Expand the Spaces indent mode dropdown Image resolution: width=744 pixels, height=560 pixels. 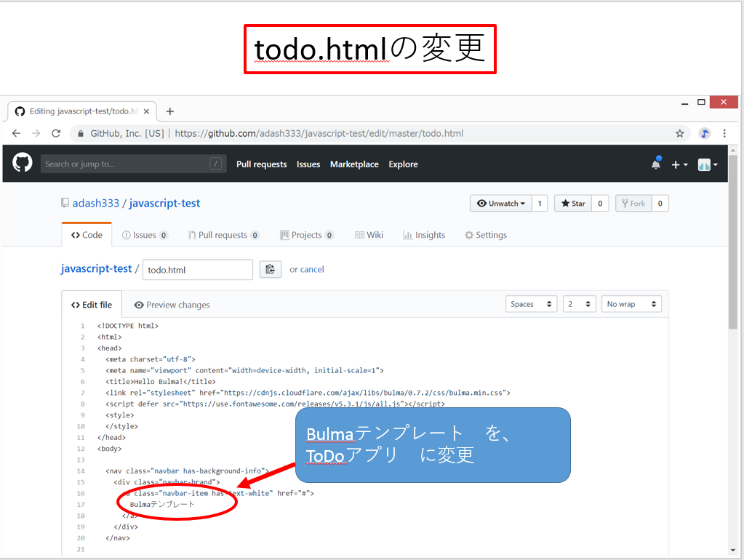tap(531, 304)
